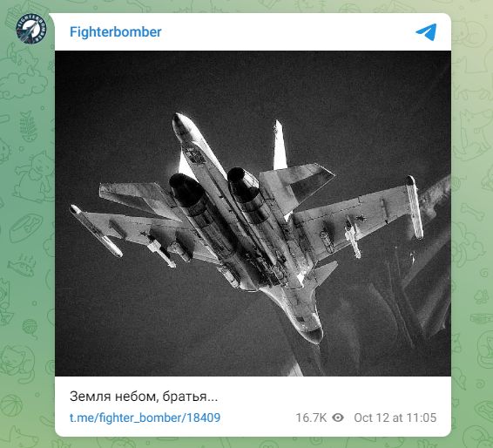Click the eye views icon

338,417
